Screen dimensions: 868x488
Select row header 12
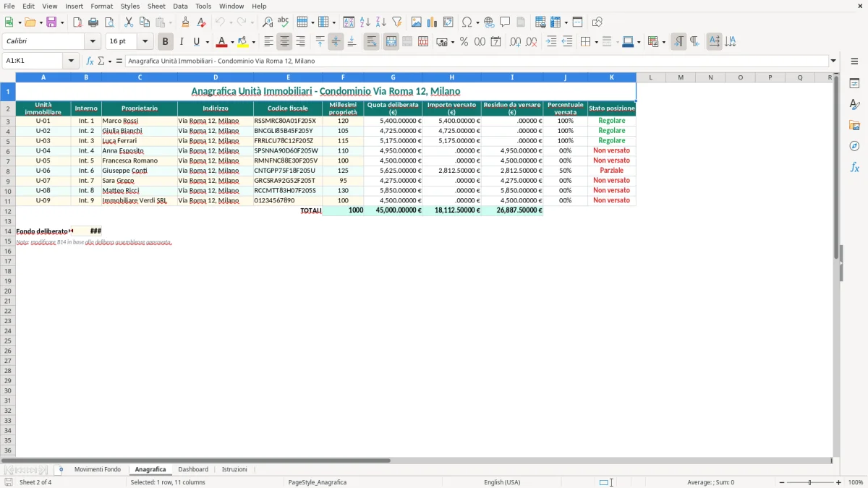point(8,210)
